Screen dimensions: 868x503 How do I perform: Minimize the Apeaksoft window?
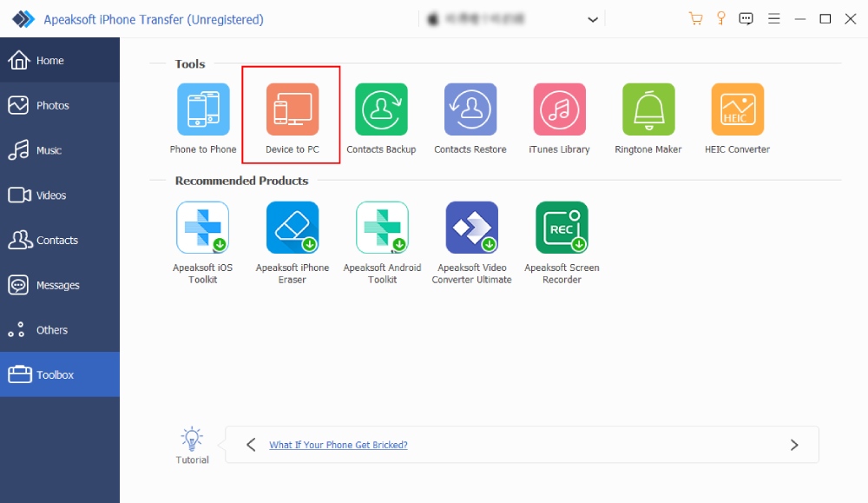point(800,19)
